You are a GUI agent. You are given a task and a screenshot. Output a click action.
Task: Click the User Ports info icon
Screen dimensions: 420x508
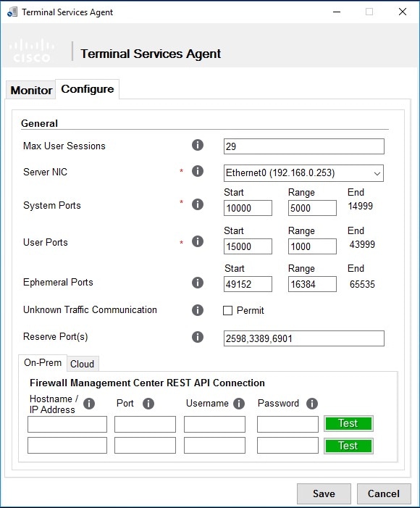[x=198, y=241]
